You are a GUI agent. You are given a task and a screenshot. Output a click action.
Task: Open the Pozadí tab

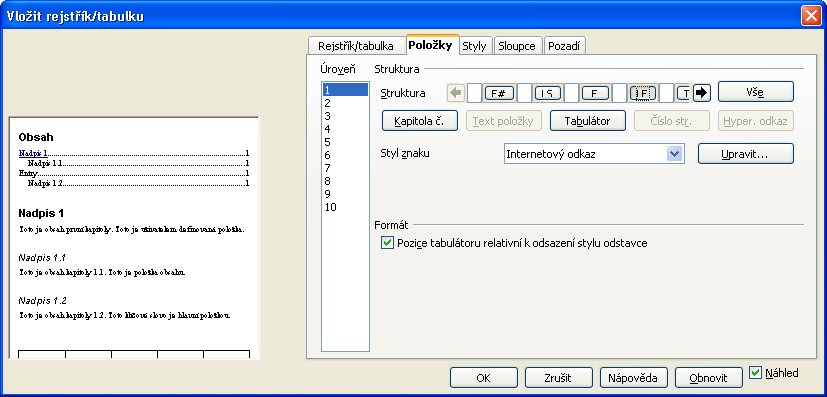point(564,46)
